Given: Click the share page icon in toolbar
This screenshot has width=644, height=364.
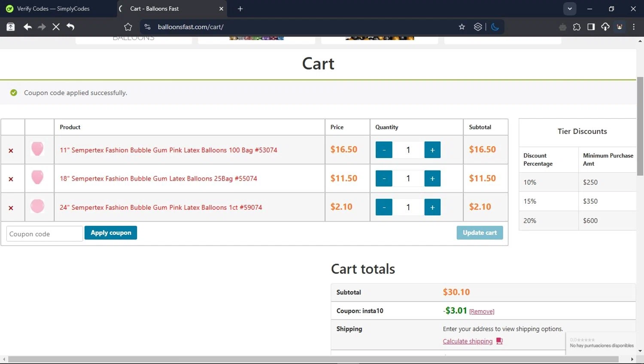Looking at the screenshot, I should (x=10, y=27).
